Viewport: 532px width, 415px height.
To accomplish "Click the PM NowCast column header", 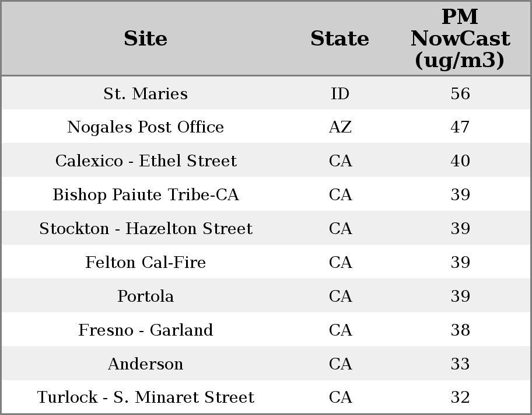I will coord(460,39).
